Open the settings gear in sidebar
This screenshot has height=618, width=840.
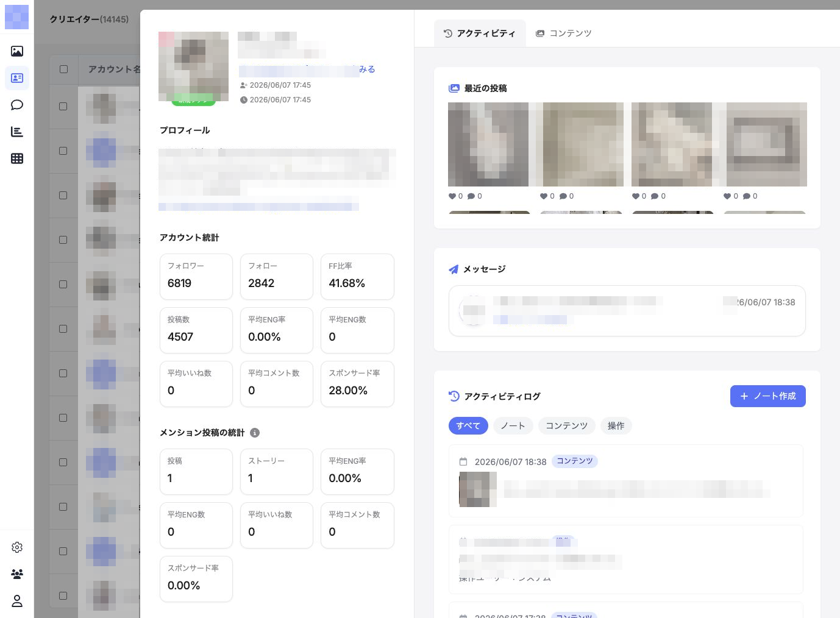tap(17, 547)
